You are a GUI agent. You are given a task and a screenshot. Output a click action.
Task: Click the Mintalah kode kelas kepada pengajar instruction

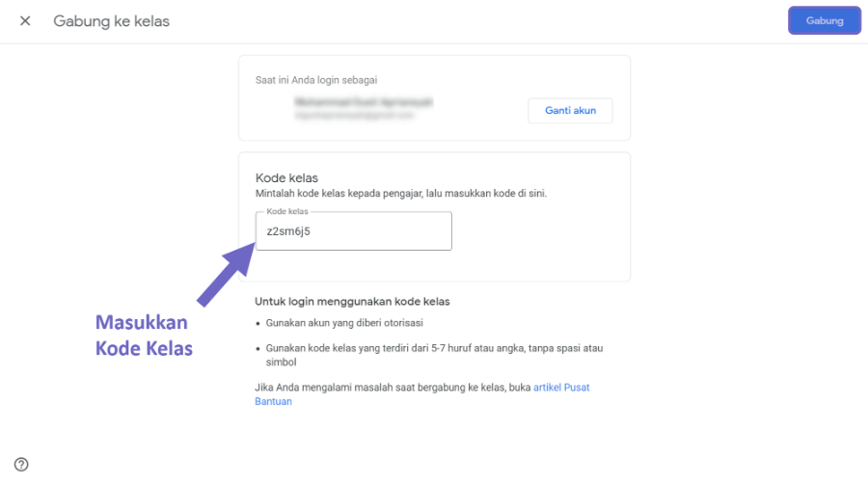pos(401,194)
